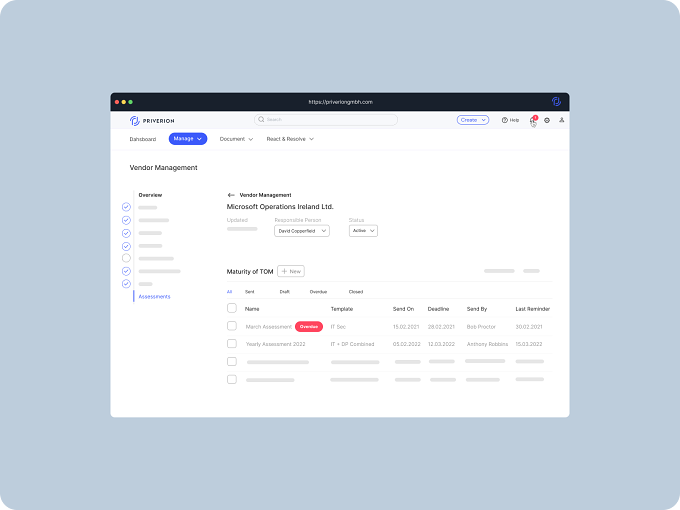Select the Sent filter tab
The height and width of the screenshot is (510, 680).
(x=250, y=292)
